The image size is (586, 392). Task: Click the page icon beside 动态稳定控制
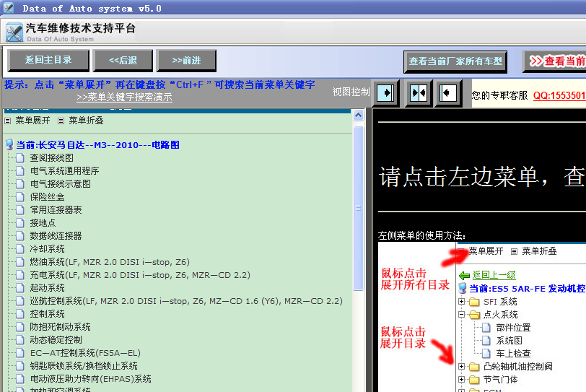(20, 340)
